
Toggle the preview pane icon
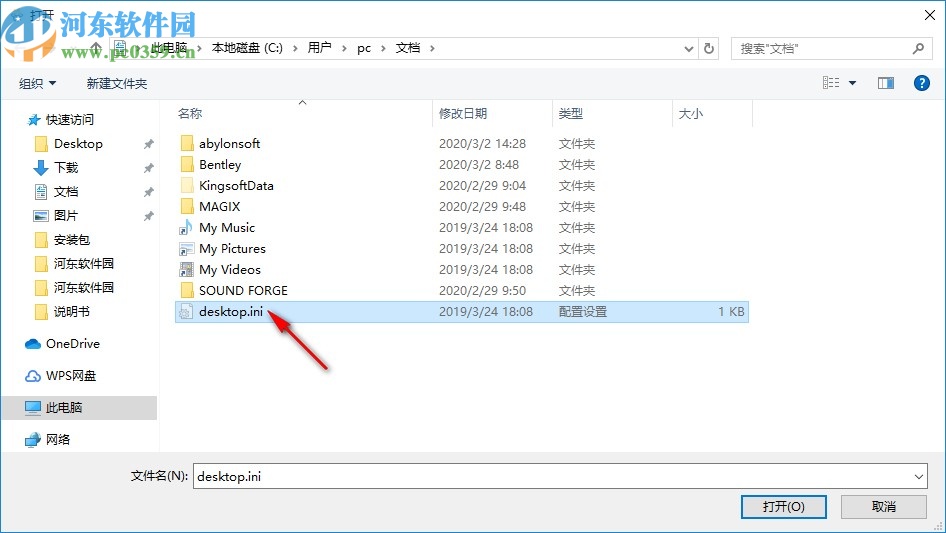(x=886, y=83)
